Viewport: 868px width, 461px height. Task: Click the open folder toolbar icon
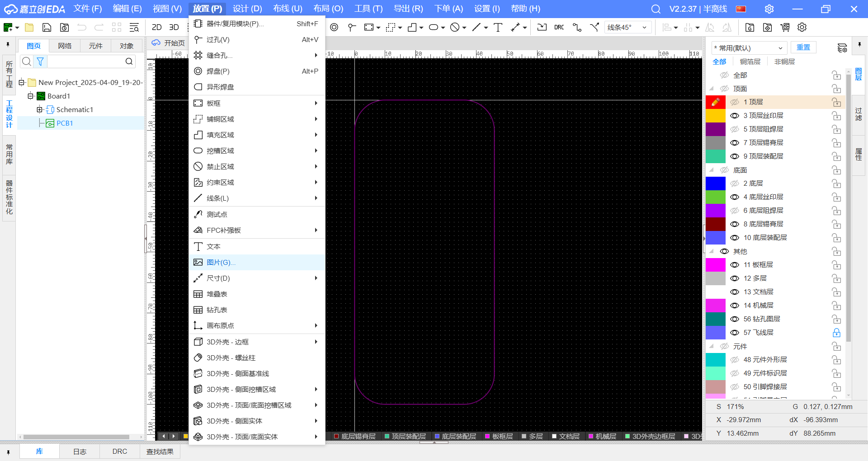pos(29,28)
